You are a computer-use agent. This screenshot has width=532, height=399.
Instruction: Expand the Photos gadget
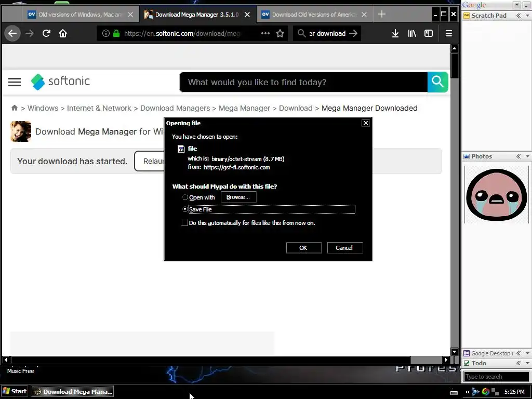(x=518, y=156)
